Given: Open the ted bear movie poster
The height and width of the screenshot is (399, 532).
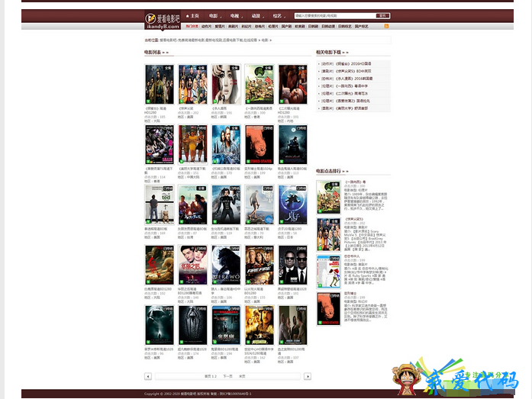Looking at the screenshot, I should (x=160, y=204).
